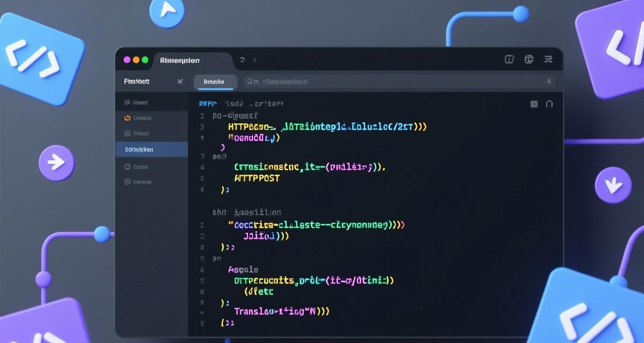The height and width of the screenshot is (343, 644).
Task: Select the third sidebar item with circle icon
Action: 151,133
